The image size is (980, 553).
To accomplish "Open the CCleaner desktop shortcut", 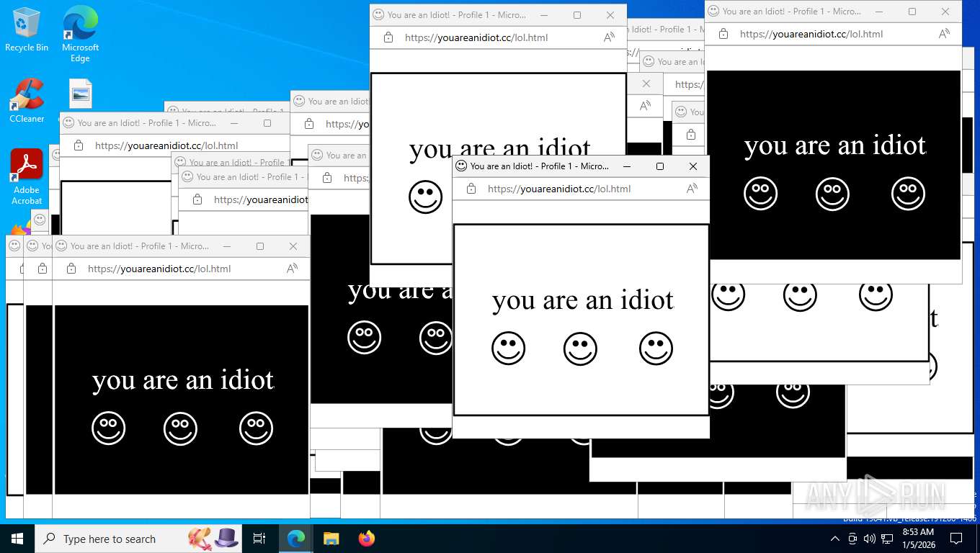I will [27, 100].
